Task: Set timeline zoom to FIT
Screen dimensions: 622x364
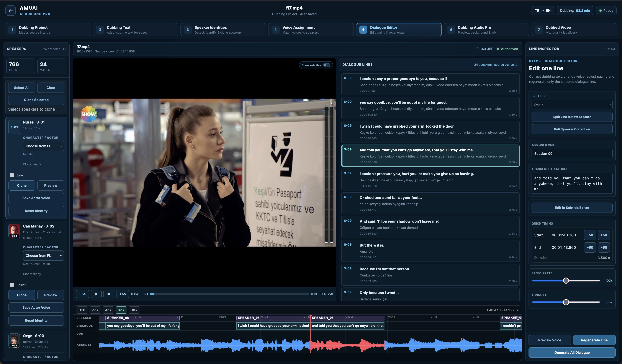Action: (82, 310)
